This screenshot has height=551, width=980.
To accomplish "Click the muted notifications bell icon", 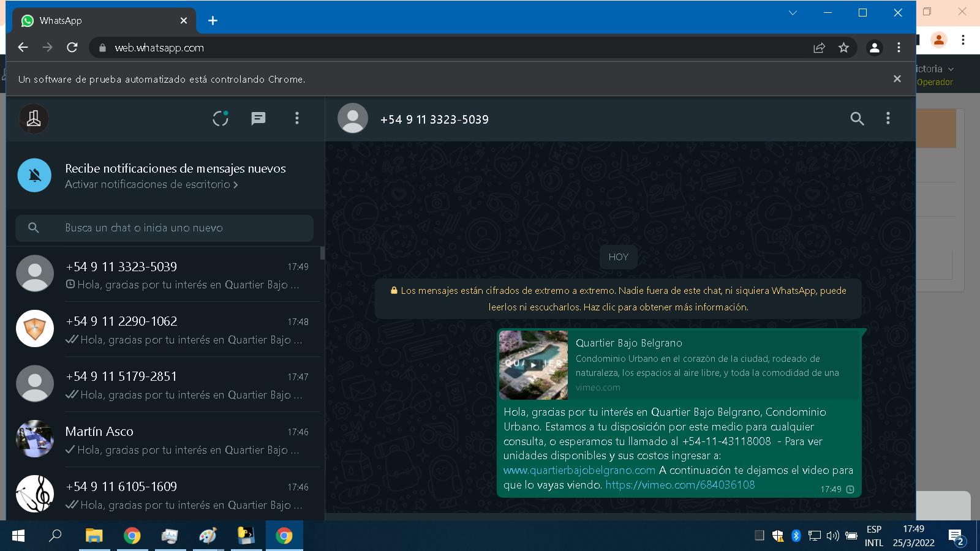I will (34, 175).
